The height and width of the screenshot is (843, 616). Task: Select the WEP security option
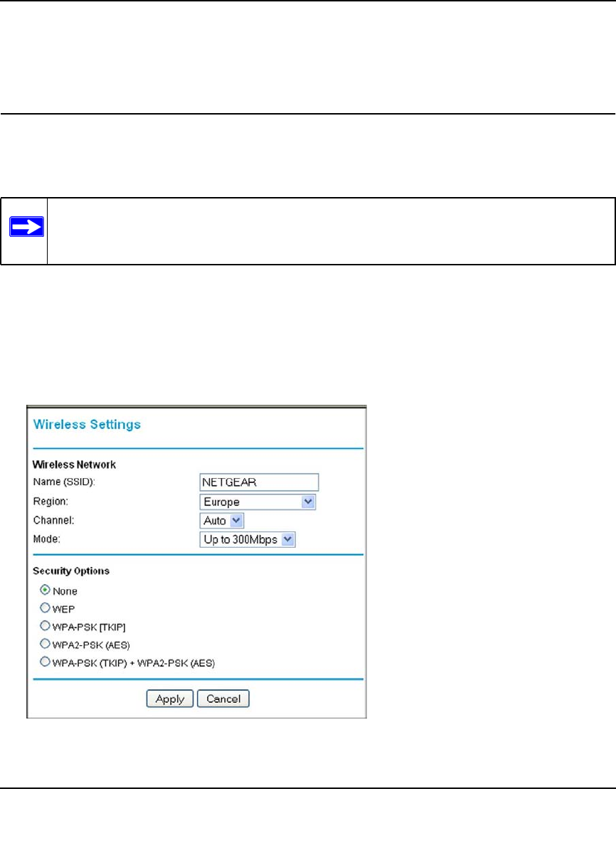coord(45,608)
